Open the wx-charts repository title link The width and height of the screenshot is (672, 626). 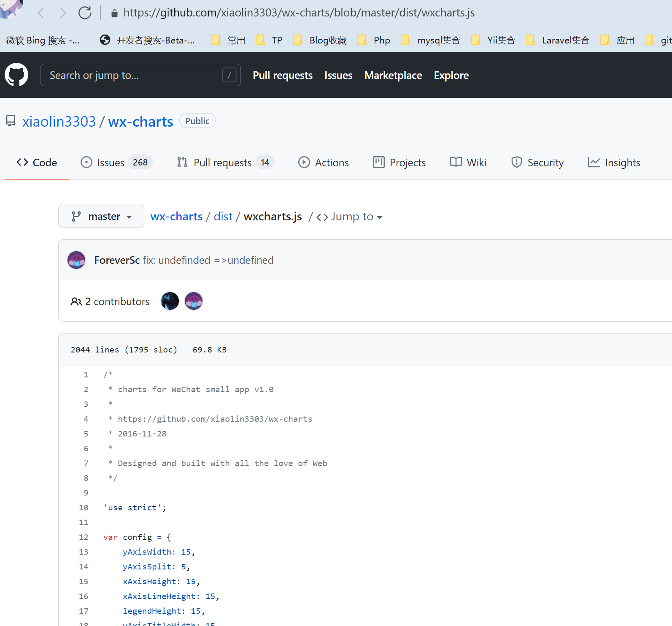pos(140,122)
